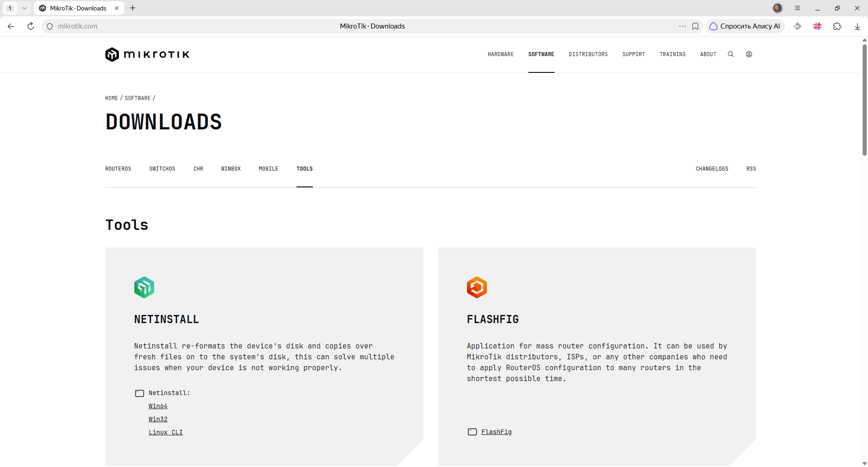
Task: Go to Home breadcrumb
Action: pyautogui.click(x=112, y=98)
